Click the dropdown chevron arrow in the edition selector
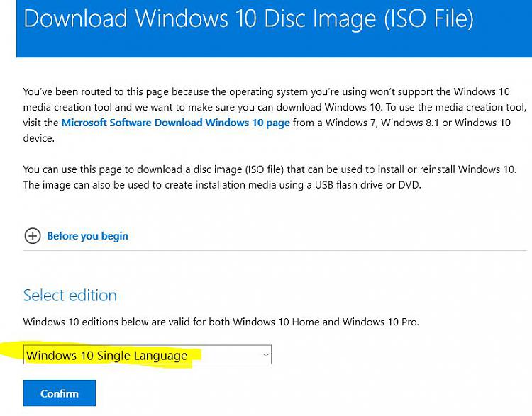This screenshot has height=416, width=532. tap(266, 355)
